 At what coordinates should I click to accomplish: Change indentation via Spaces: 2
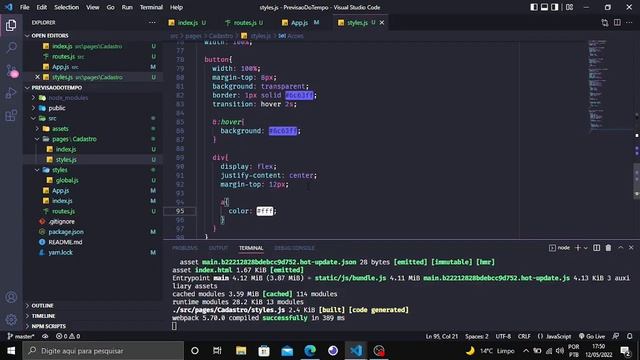[476, 336]
